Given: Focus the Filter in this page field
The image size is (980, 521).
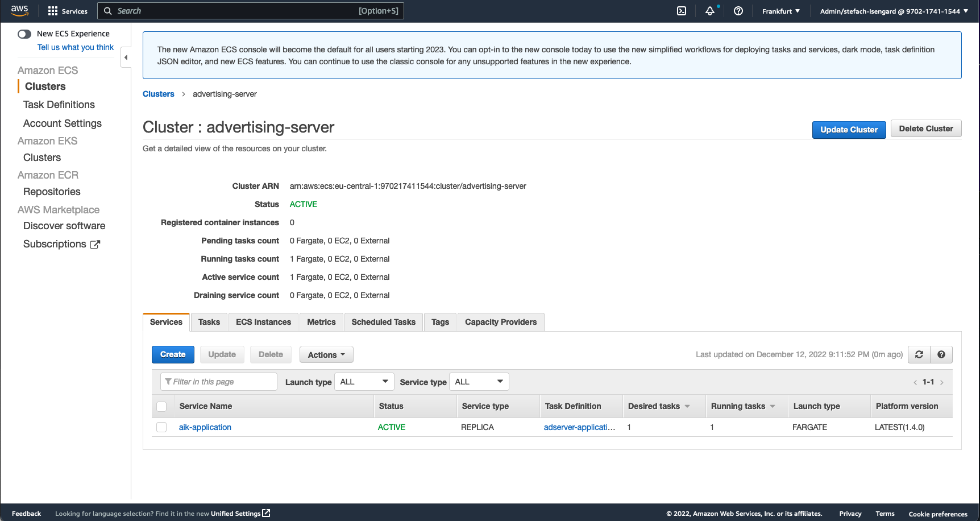Looking at the screenshot, I should click(219, 382).
